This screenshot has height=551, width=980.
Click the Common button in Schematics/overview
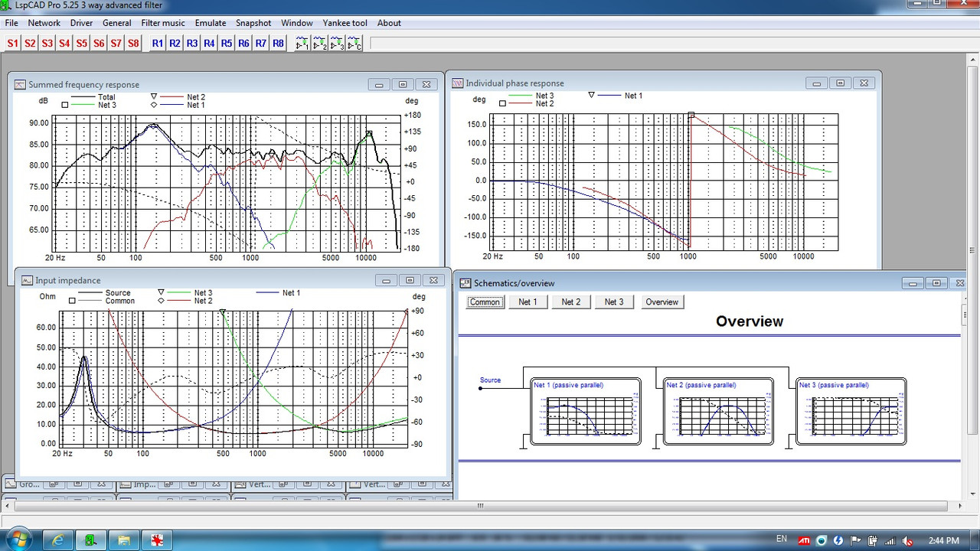[485, 302]
